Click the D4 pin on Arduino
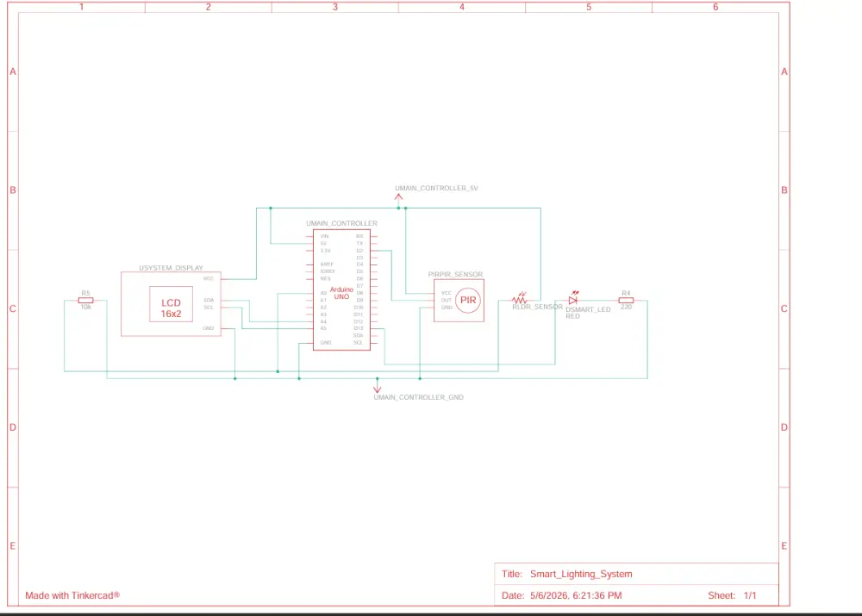 [359, 264]
